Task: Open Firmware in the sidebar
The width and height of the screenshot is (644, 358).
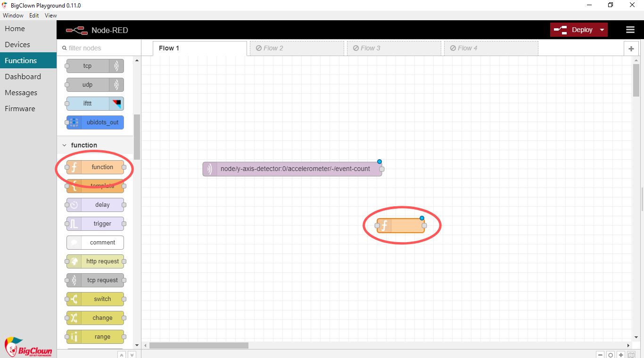Action: 28,109
